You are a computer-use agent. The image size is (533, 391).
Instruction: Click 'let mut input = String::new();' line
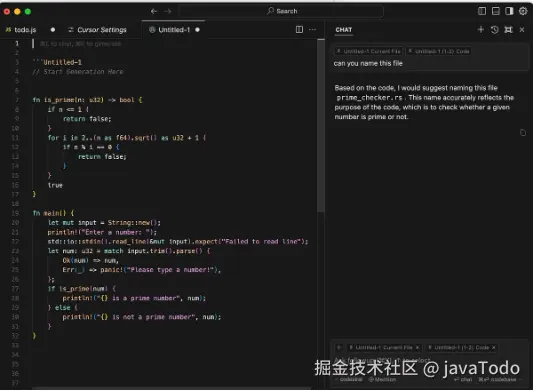click(104, 223)
